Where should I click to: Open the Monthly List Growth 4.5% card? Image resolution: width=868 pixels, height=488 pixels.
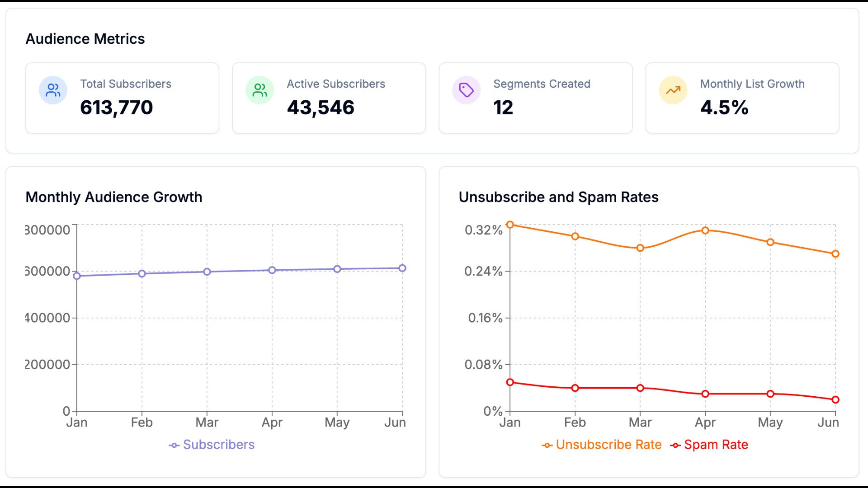(742, 98)
